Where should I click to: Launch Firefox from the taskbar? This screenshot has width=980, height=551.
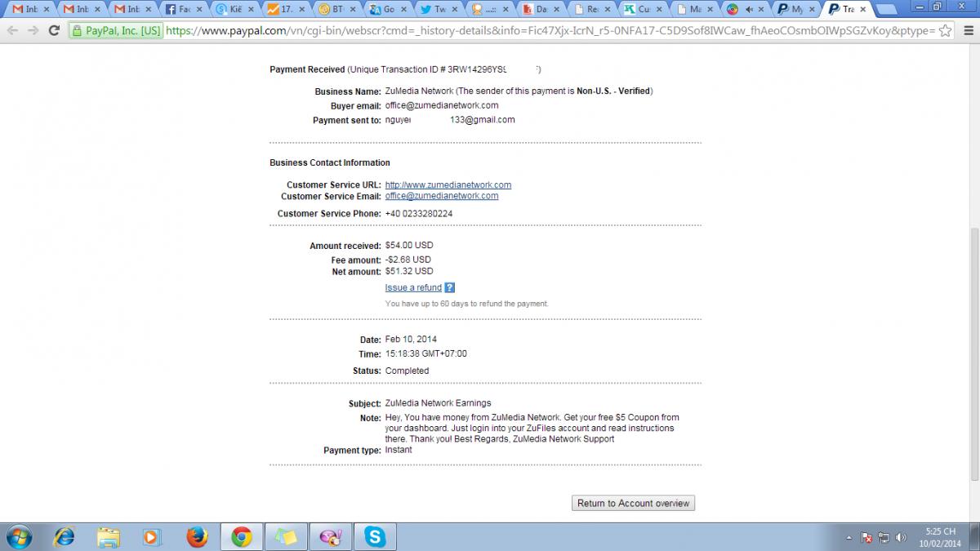coord(196,536)
